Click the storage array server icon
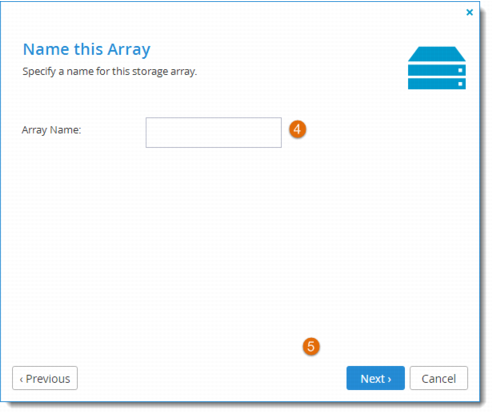Image resolution: width=492 pixels, height=413 pixels. tap(437, 68)
